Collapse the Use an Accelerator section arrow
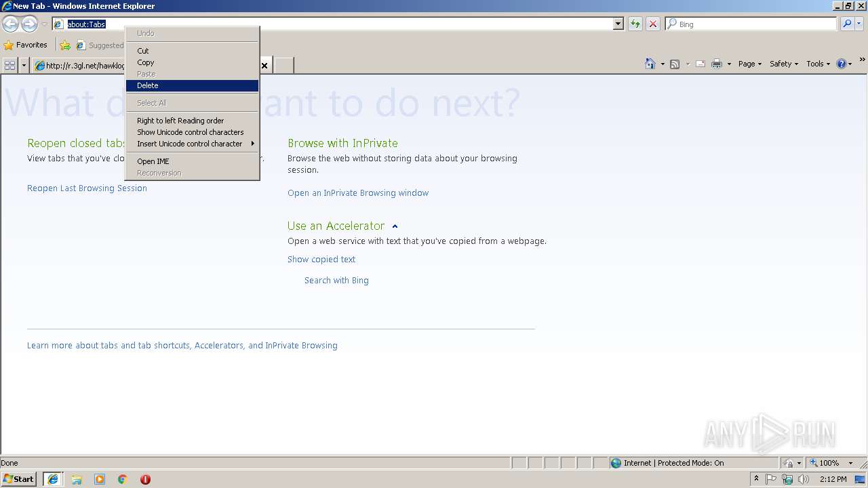 coord(395,226)
